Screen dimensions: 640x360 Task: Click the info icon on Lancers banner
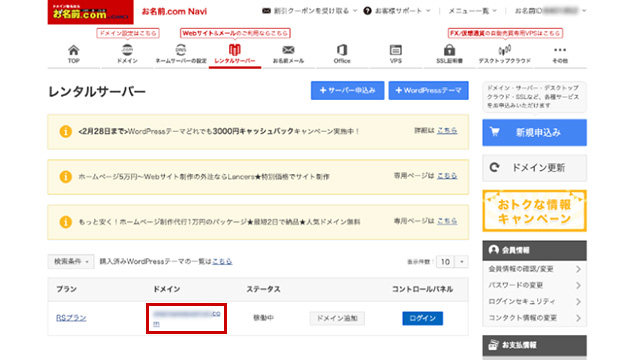click(65, 177)
